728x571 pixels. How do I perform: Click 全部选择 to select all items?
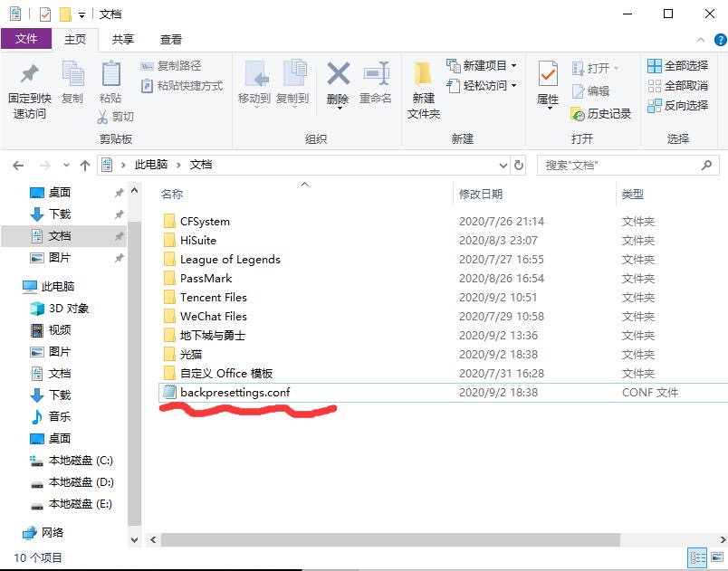(678, 67)
